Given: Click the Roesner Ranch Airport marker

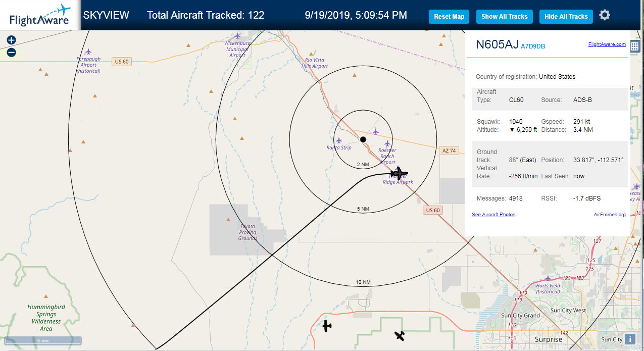Looking at the screenshot, I should point(387,143).
